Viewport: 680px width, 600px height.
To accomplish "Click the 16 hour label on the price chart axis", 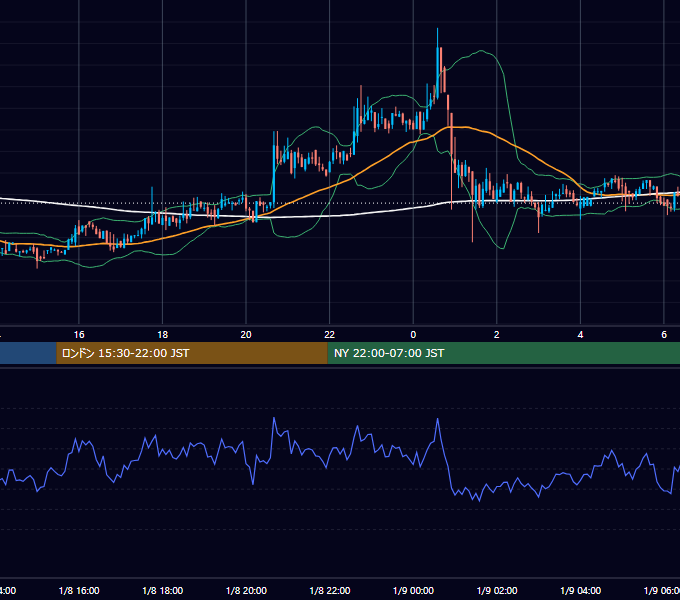I will coord(79,335).
